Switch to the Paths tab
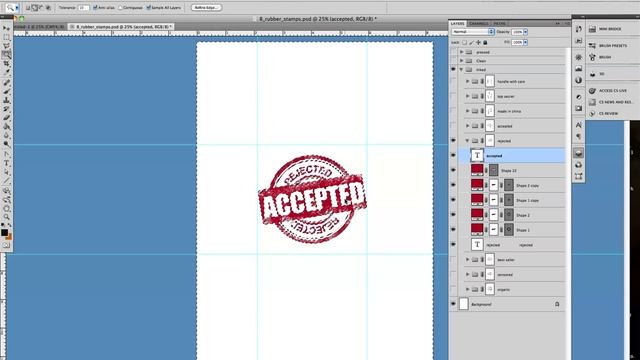Image resolution: width=640 pixels, height=360 pixels. click(499, 24)
